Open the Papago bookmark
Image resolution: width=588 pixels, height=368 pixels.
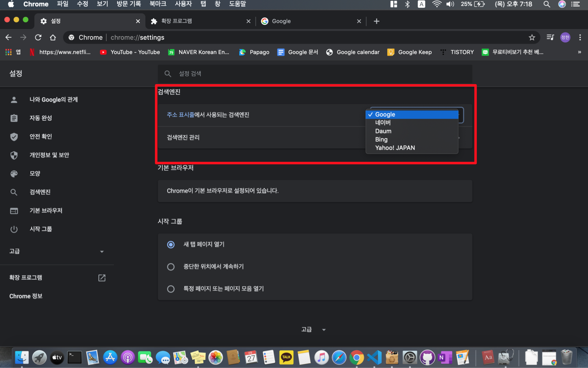254,52
